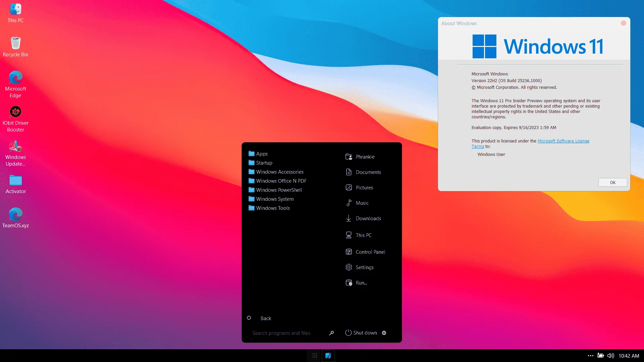Open Downloads from the start menu

click(x=363, y=219)
